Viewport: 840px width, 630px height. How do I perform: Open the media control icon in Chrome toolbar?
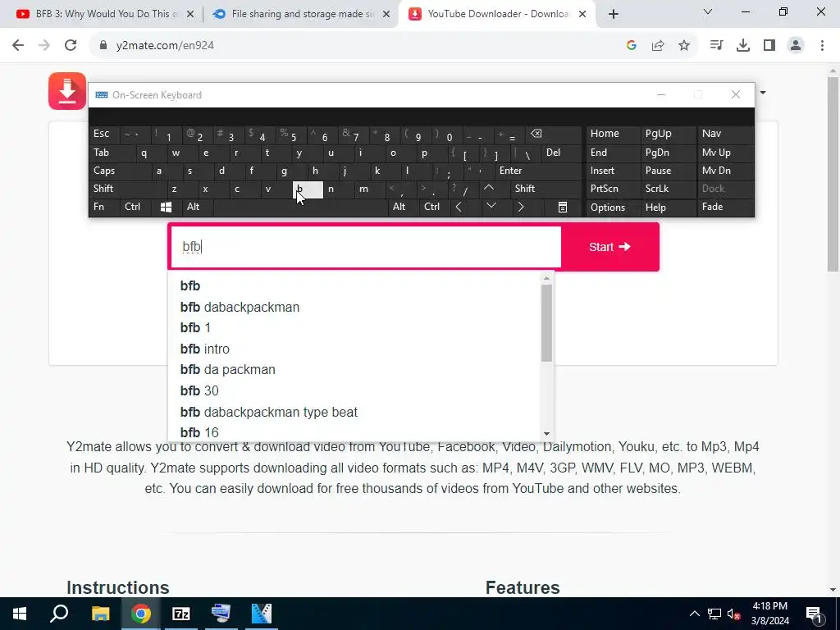[716, 46]
